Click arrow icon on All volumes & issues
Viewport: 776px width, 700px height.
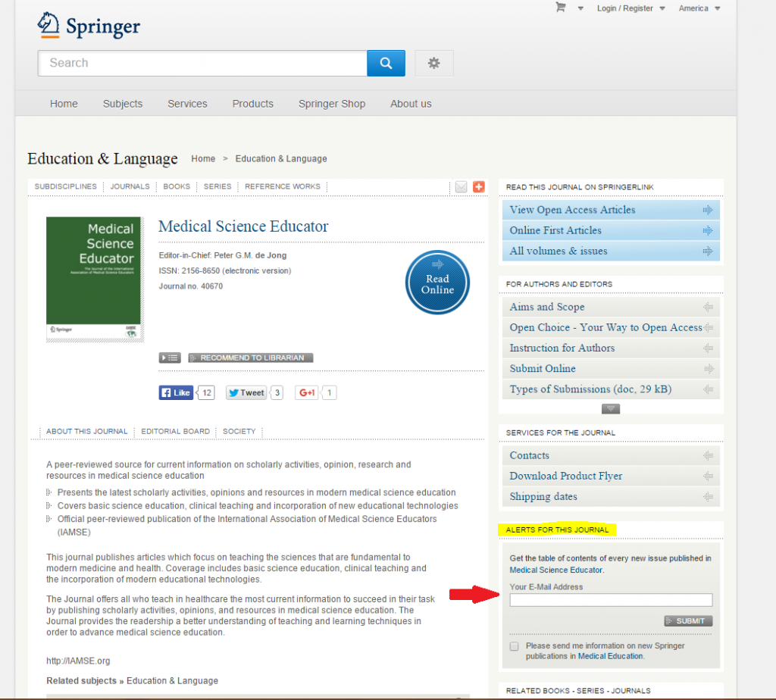pyautogui.click(x=709, y=252)
